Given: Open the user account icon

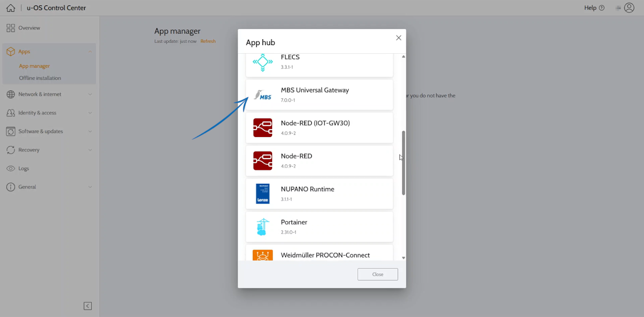Looking at the screenshot, I should tap(629, 8).
